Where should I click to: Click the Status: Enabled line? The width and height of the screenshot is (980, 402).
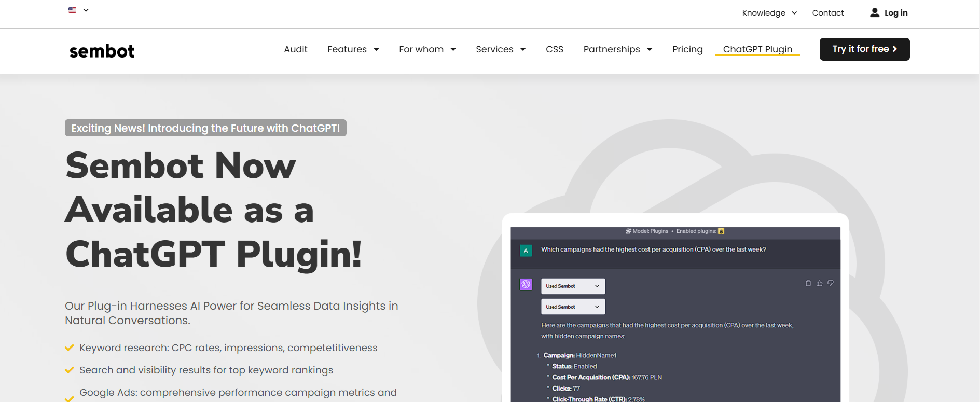574,366
